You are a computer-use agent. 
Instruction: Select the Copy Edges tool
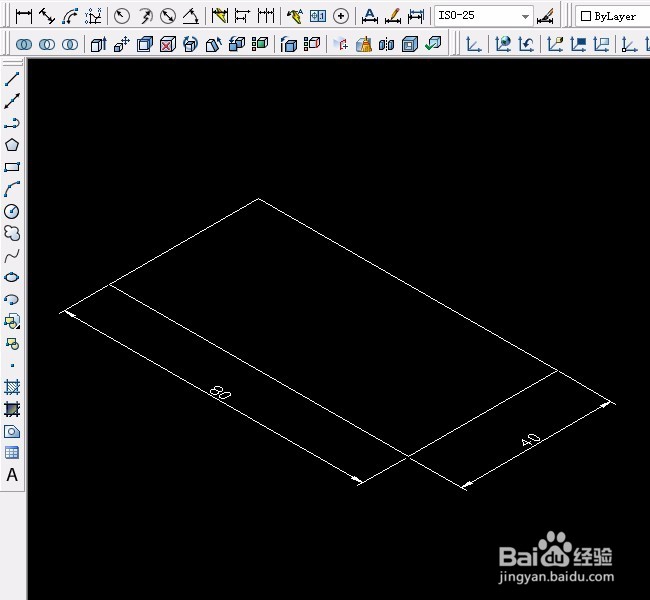(289, 44)
